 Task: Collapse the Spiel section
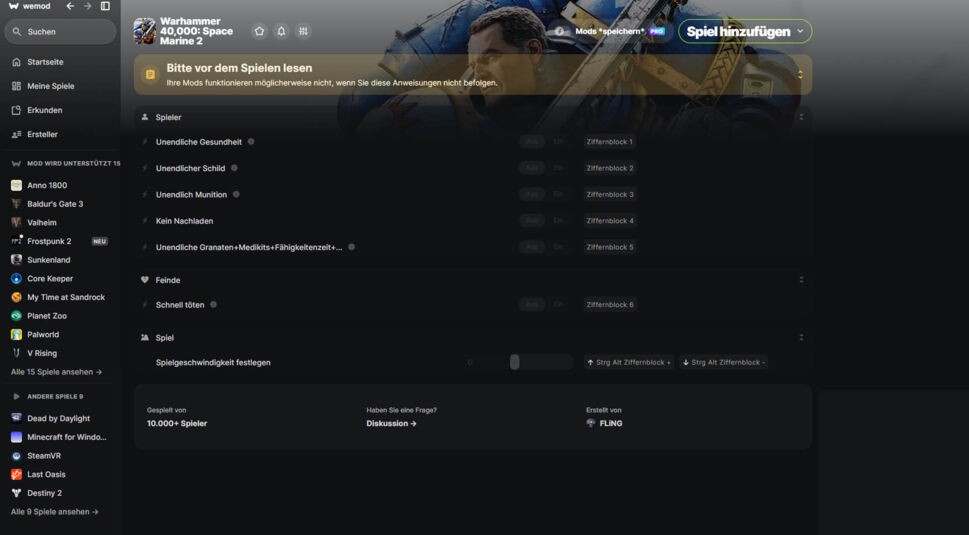(x=802, y=337)
